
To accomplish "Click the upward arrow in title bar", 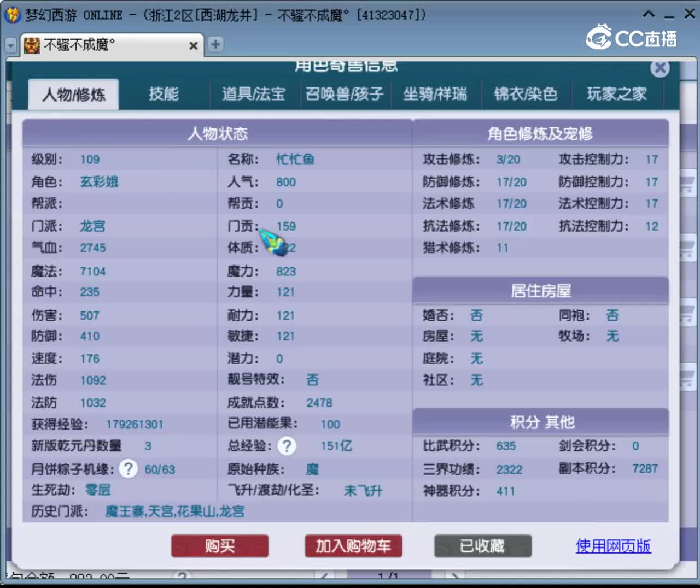I will coord(649,14).
